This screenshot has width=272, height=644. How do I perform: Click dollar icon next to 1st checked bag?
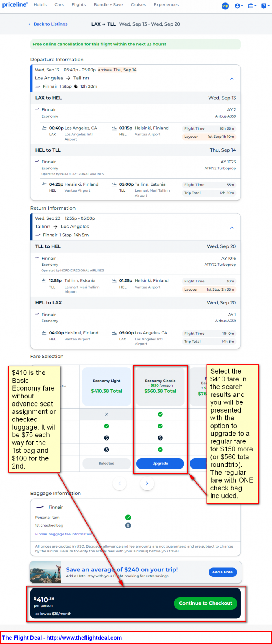point(128,526)
